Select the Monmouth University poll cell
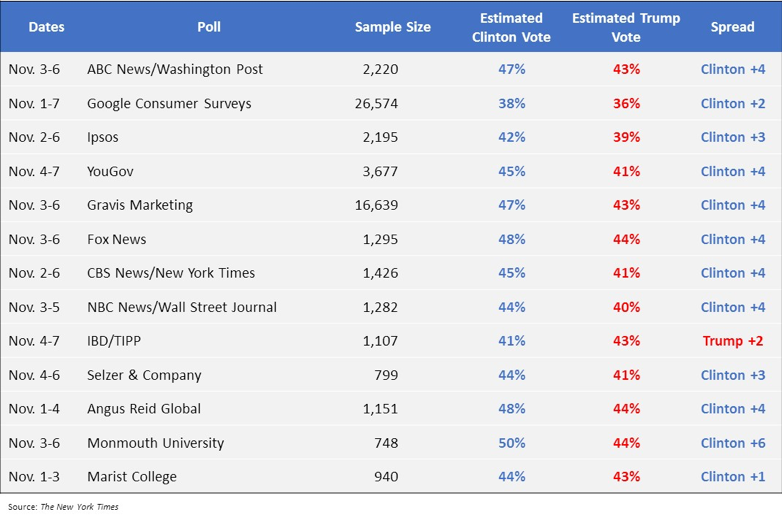The height and width of the screenshot is (526, 782). tap(155, 443)
